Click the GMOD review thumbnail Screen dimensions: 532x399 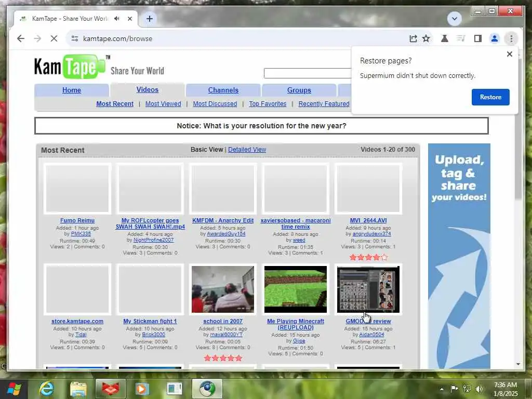(x=368, y=289)
